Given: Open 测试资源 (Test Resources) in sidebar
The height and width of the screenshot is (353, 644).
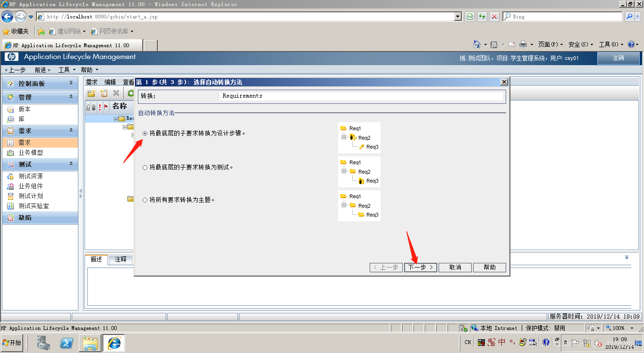Looking at the screenshot, I should coord(31,176).
